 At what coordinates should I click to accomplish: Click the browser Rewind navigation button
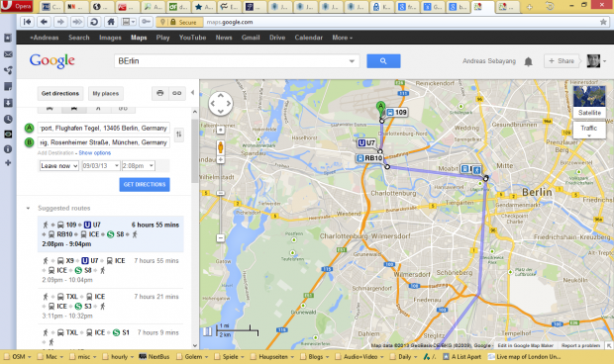click(27, 22)
